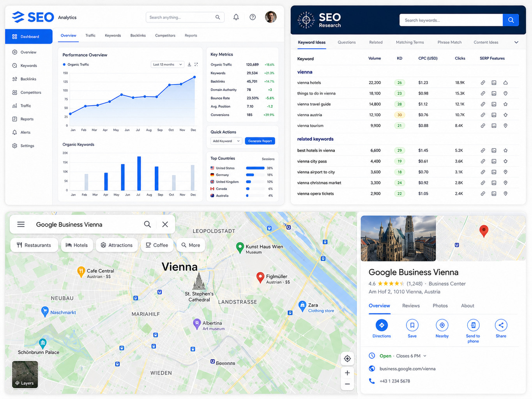Open the help question-mark icon
The width and height of the screenshot is (532, 399).
[253, 17]
